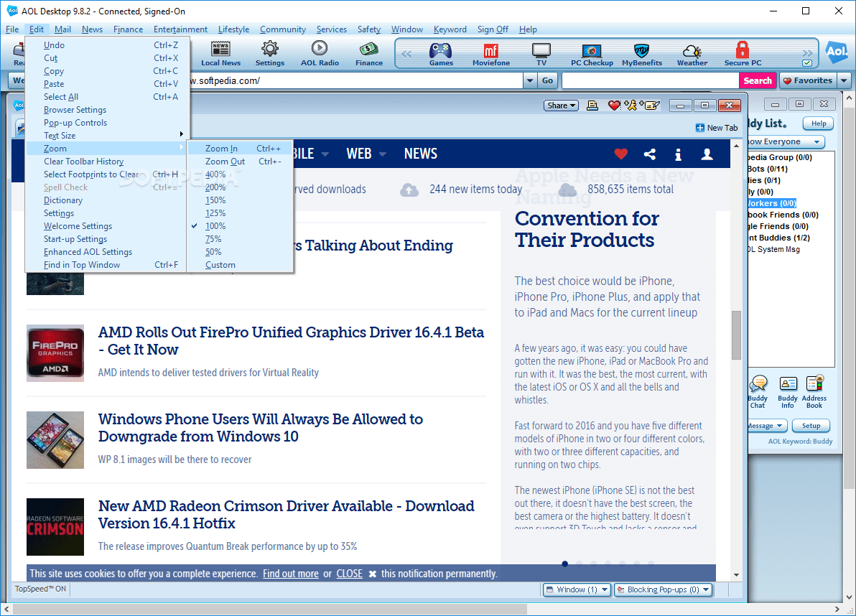Click the CLOSE cookie notification link
856x616 pixels.
coord(350,574)
